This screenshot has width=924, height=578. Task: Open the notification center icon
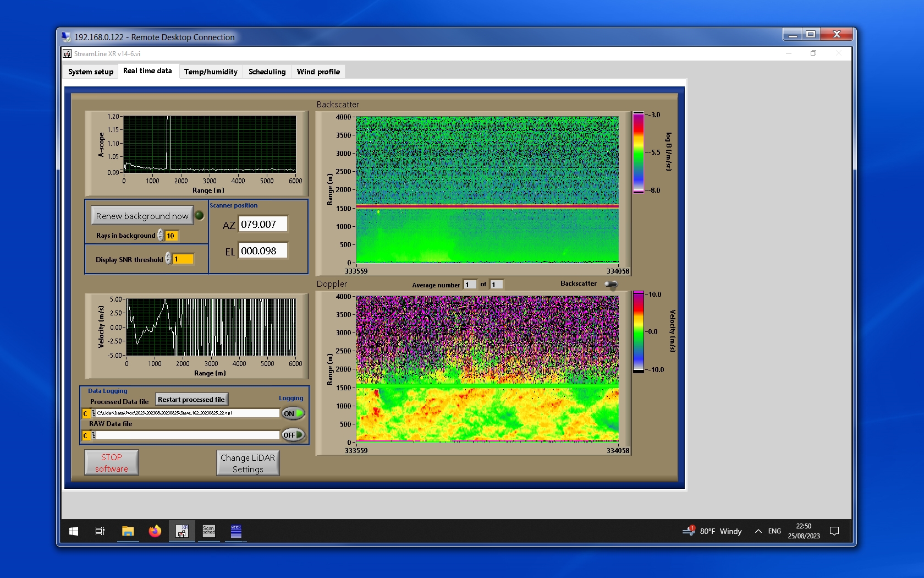(x=834, y=531)
